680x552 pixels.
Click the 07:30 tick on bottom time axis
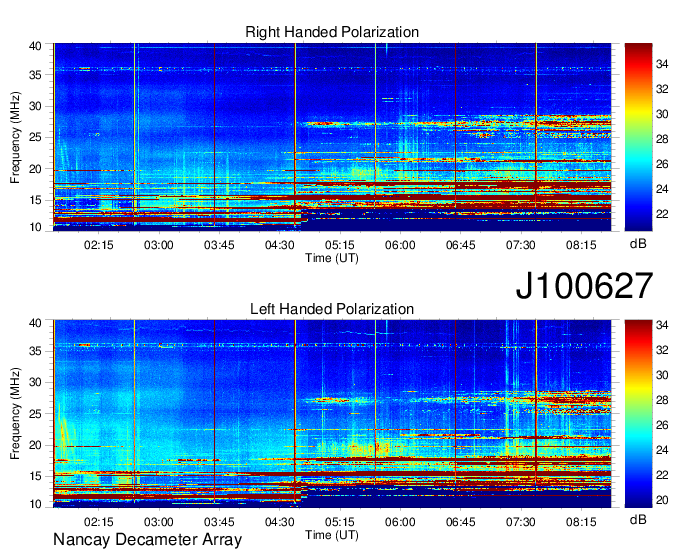pyautogui.click(x=520, y=522)
